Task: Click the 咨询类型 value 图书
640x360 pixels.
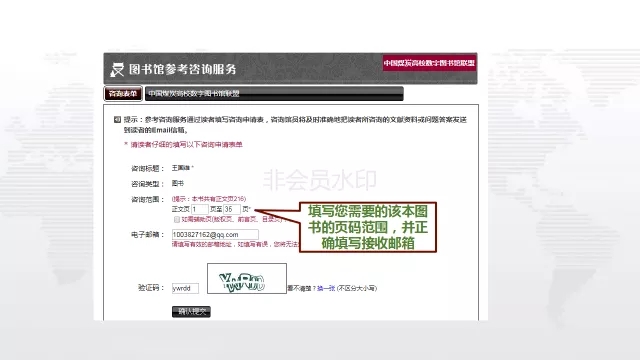Action: click(178, 184)
